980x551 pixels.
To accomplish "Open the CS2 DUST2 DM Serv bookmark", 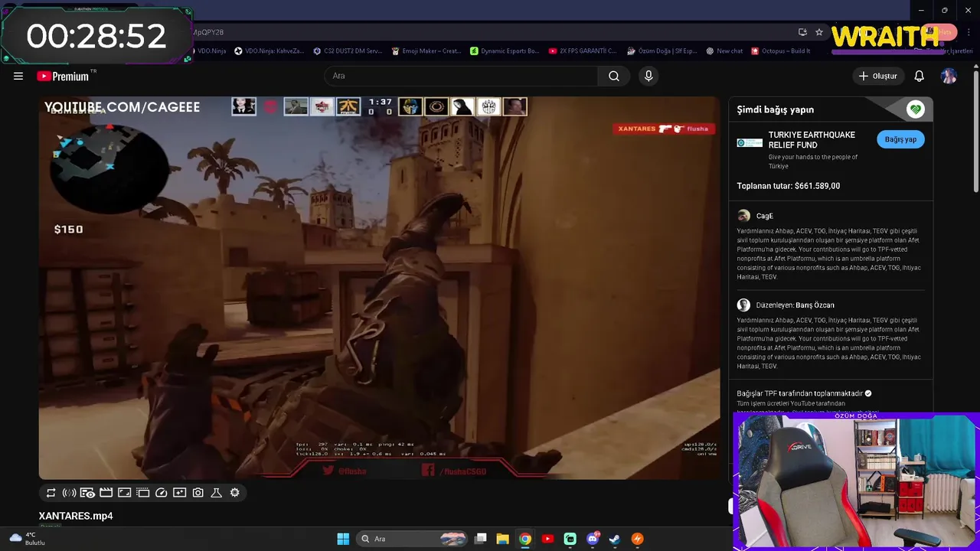I will click(x=348, y=51).
